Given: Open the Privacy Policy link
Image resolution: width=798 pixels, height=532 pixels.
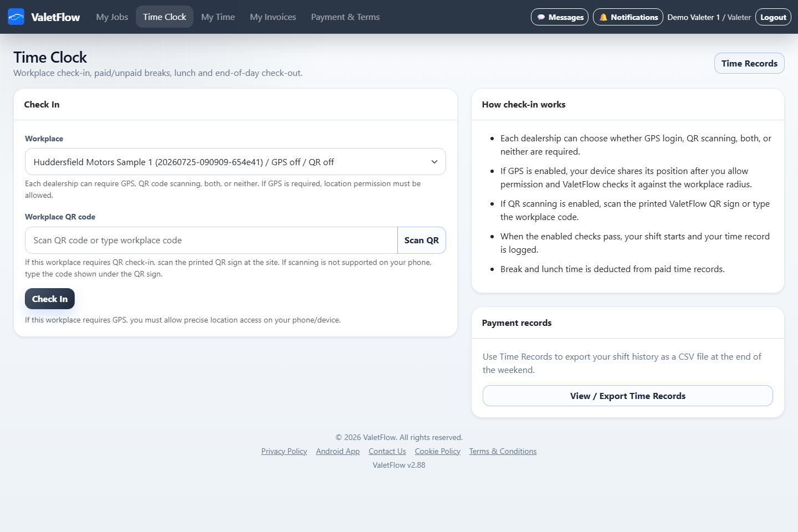Looking at the screenshot, I should pyautogui.click(x=284, y=451).
